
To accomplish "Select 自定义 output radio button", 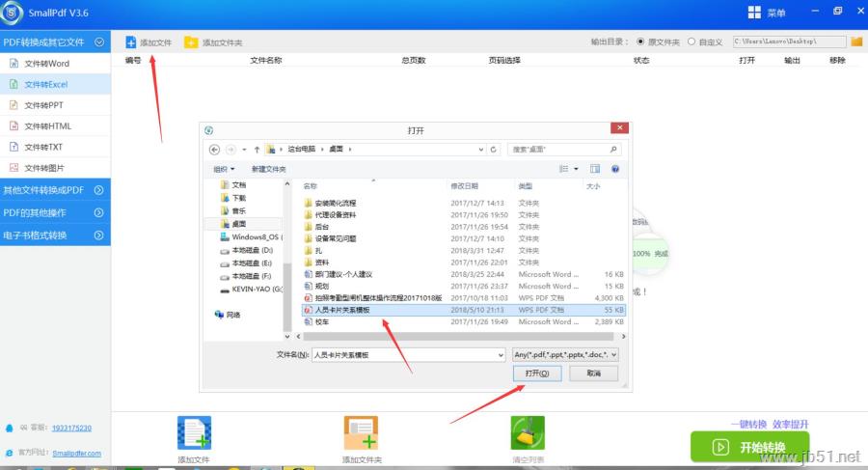I will pyautogui.click(x=692, y=41).
